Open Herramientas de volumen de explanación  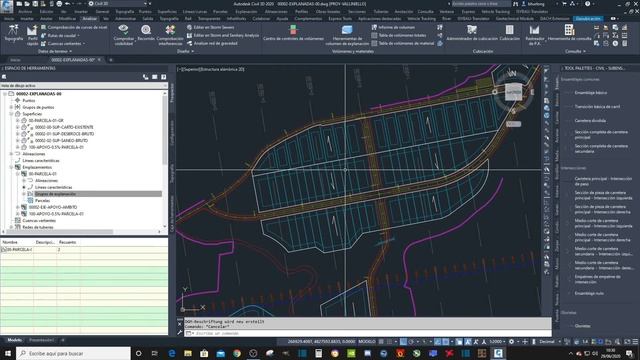coord(347,35)
